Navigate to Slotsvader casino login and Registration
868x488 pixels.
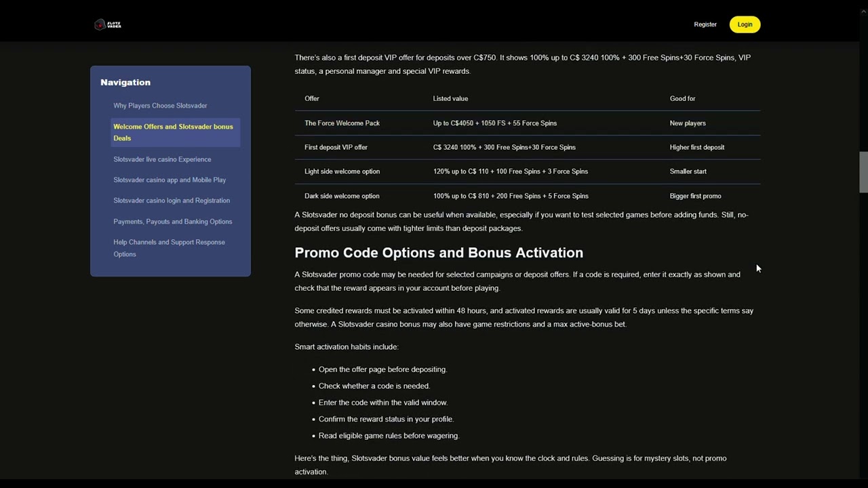click(x=172, y=201)
